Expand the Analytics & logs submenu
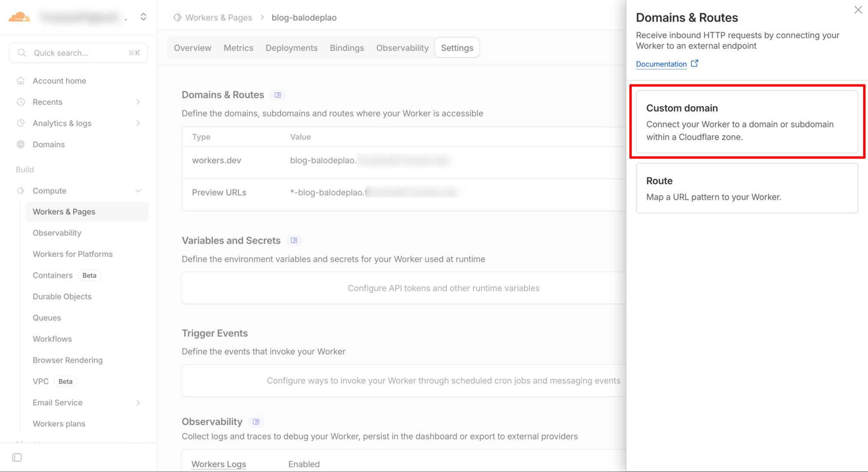 coord(138,123)
